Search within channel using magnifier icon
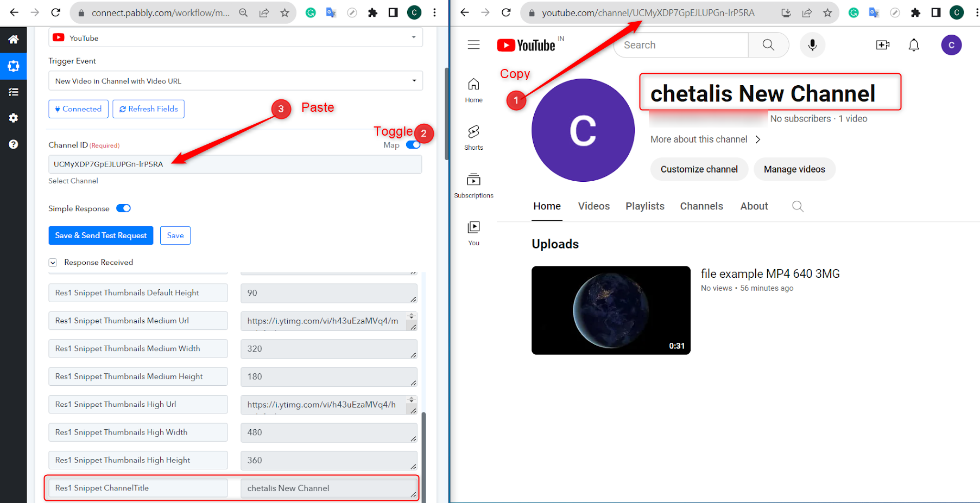This screenshot has height=503, width=980. point(798,206)
